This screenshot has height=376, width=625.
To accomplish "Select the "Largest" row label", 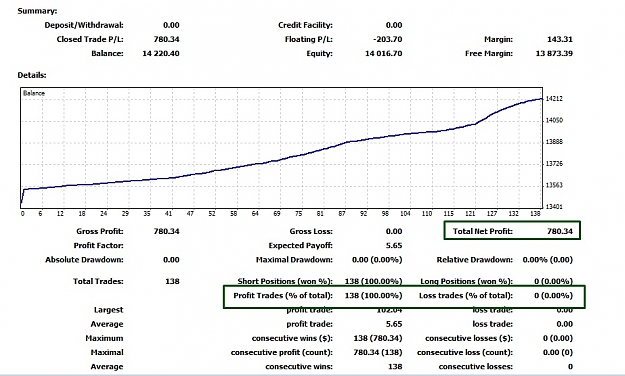I will (x=108, y=310).
